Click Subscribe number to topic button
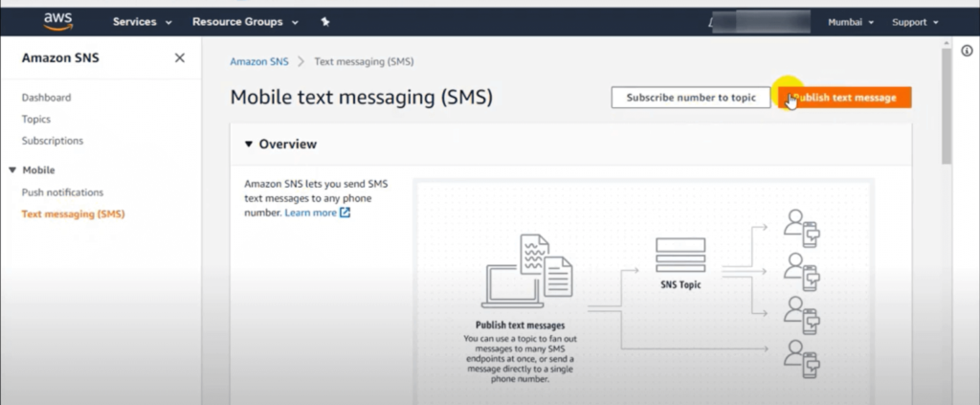 [691, 98]
